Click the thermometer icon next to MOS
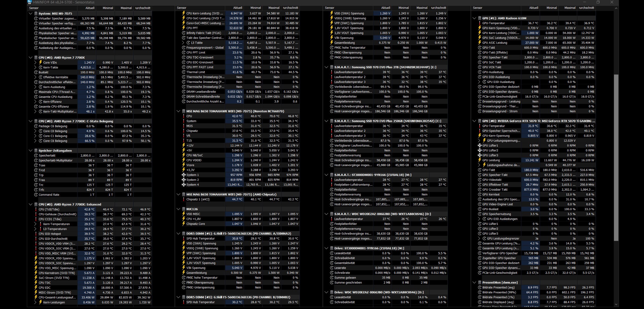The height and width of the screenshot is (309, 644). [184, 126]
